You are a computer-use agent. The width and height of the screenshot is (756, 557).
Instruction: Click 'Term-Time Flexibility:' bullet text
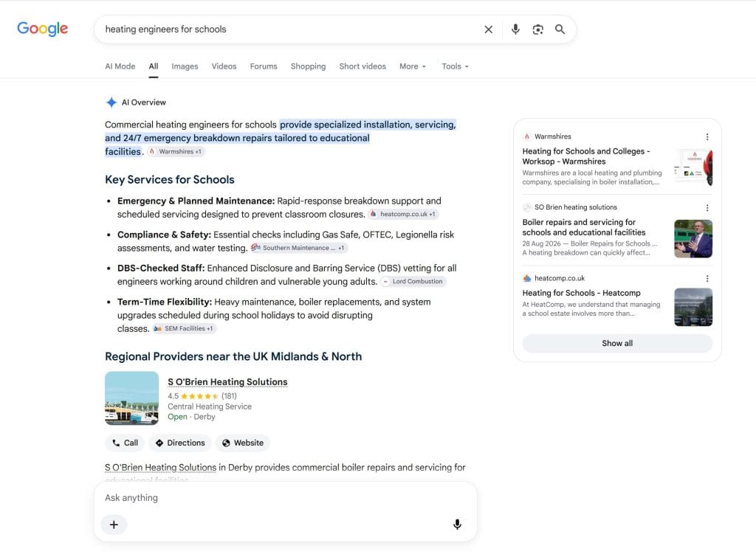(165, 302)
